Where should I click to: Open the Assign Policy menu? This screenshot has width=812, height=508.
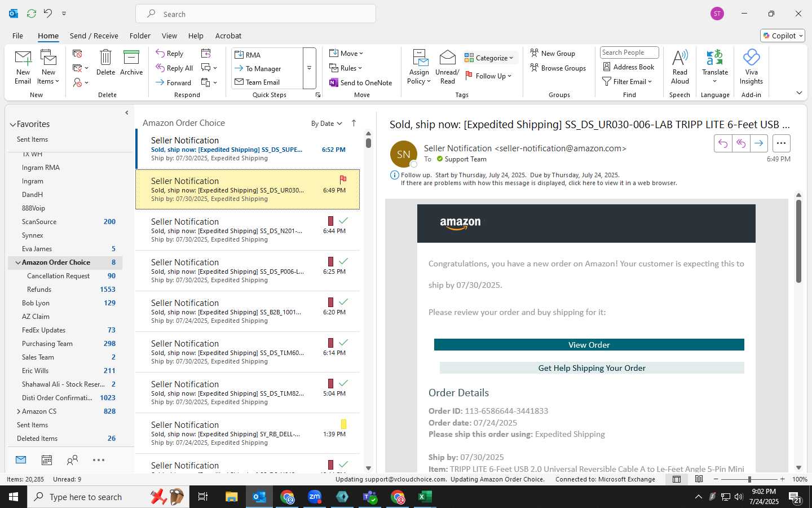pos(419,67)
